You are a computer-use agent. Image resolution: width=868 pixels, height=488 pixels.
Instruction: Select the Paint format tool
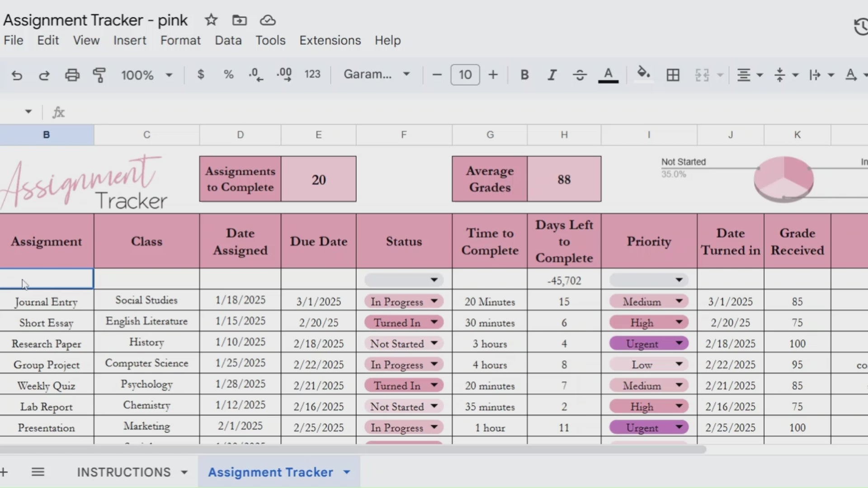point(99,75)
